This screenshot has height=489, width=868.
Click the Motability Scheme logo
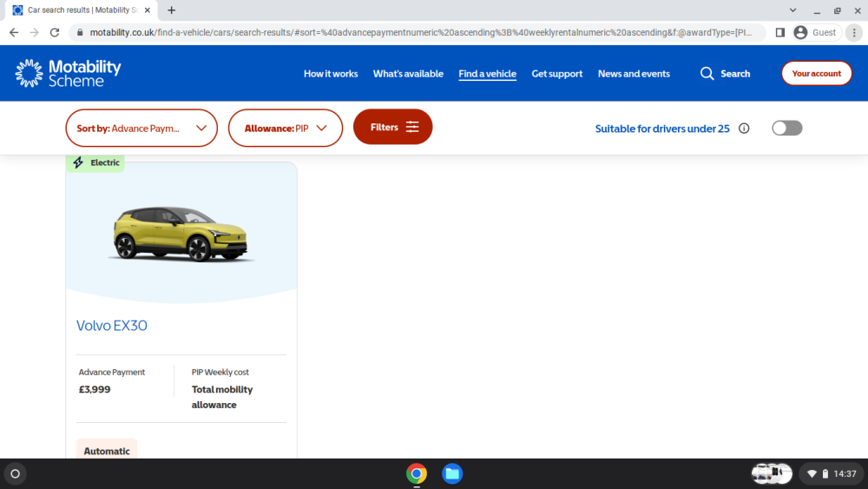(68, 73)
